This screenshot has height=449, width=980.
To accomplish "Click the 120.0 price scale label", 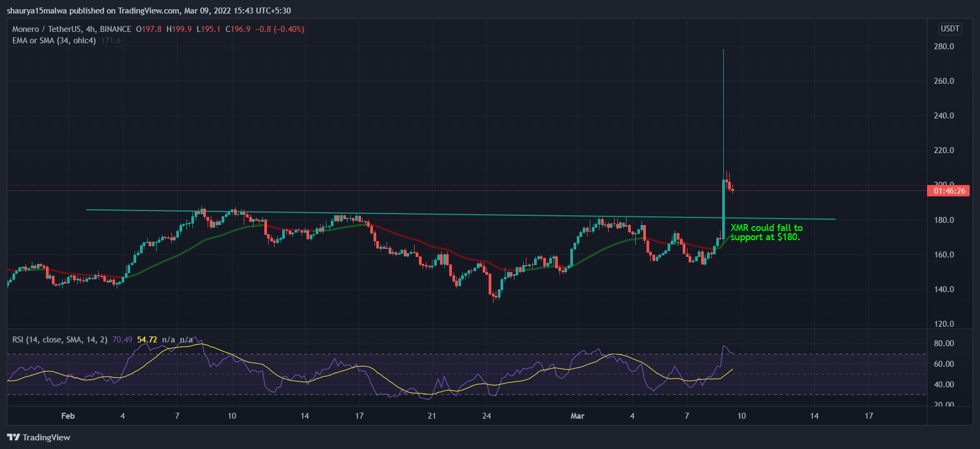I will (x=944, y=324).
